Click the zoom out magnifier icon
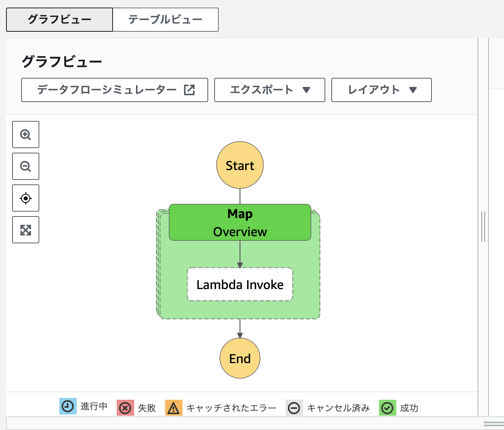Viewport: 504px width, 430px height. coord(25,166)
